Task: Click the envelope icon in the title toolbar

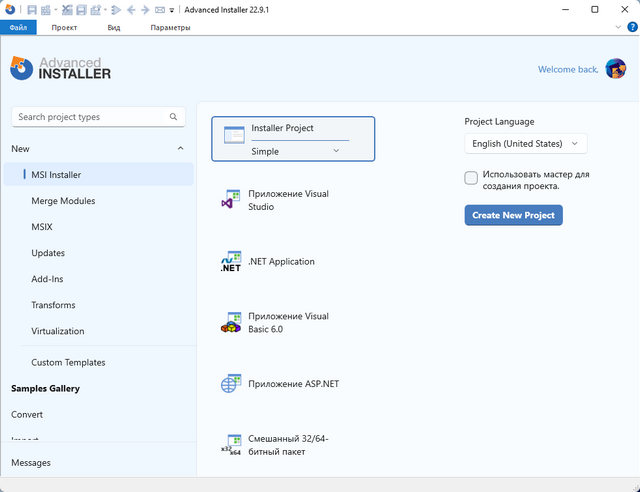Action: [159, 10]
